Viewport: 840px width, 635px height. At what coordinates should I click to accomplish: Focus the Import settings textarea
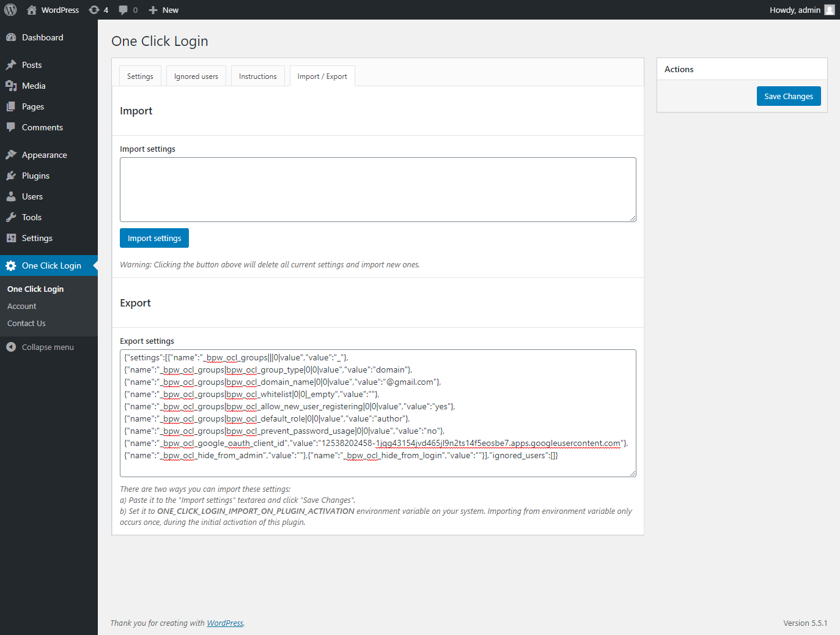point(378,190)
